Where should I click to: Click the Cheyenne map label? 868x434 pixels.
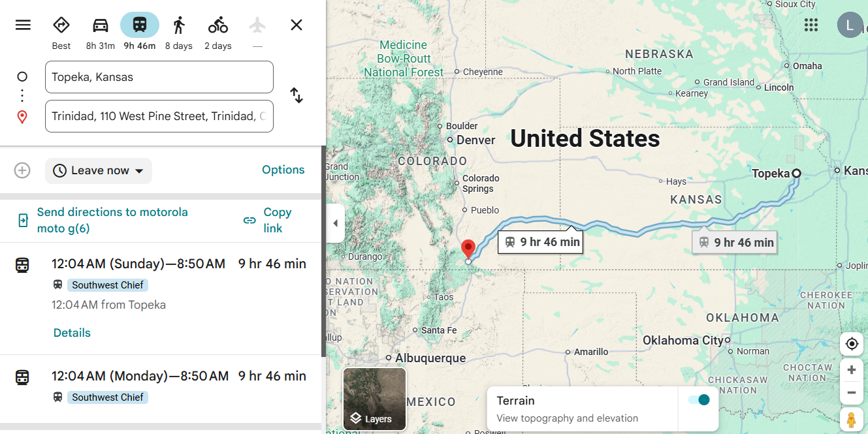pos(483,72)
